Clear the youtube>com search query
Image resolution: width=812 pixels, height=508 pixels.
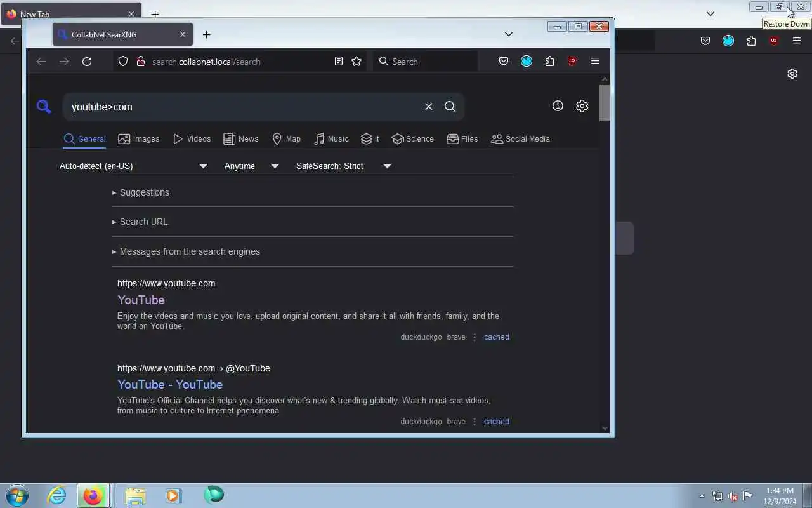(x=429, y=107)
